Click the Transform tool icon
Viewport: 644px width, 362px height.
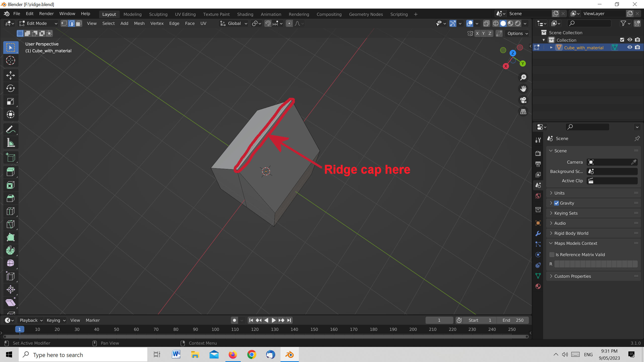click(11, 114)
